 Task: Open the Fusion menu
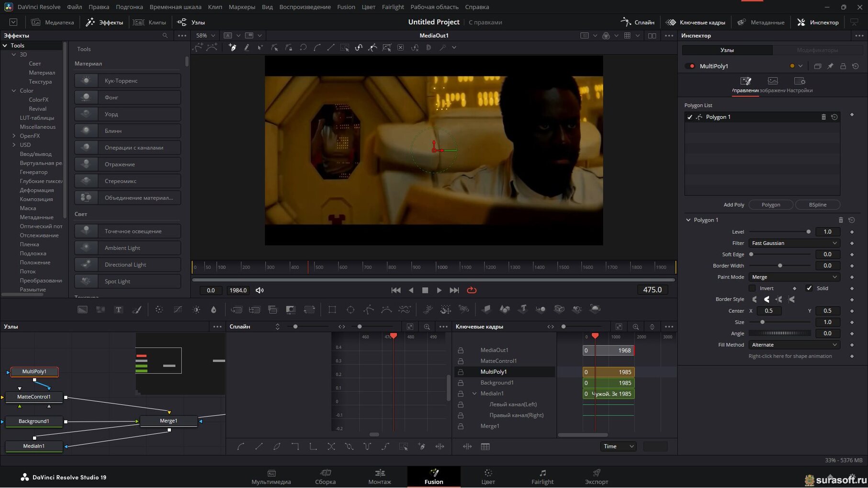point(346,7)
